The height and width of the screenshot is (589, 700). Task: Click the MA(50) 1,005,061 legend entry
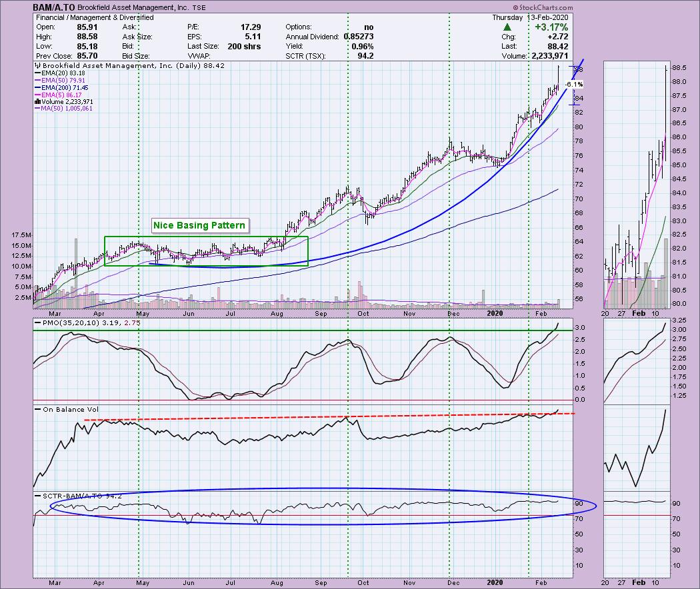(63, 109)
